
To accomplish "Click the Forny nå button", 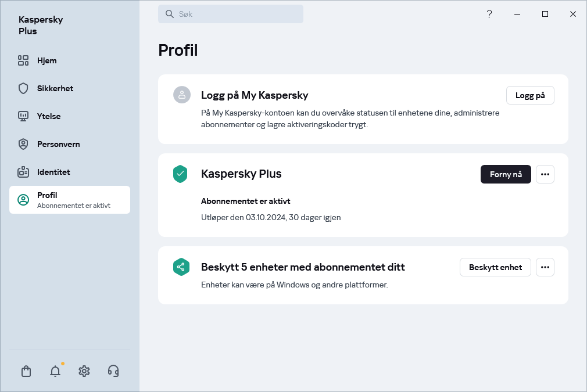I will point(506,174).
